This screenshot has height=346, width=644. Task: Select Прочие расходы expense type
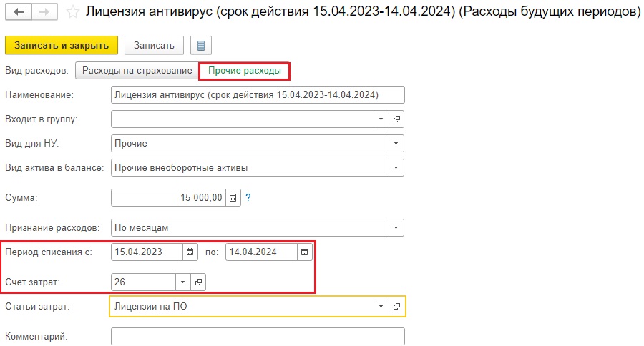[245, 71]
